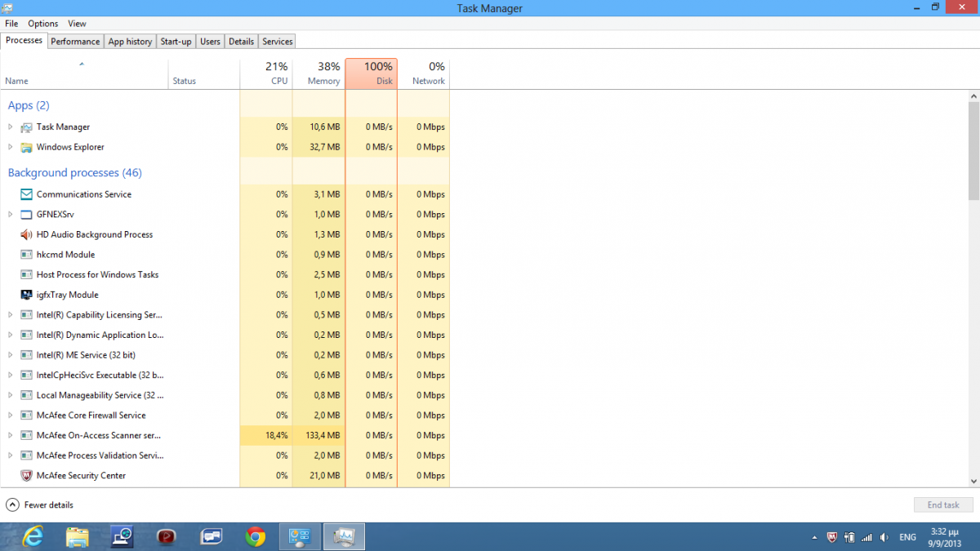The image size is (980, 551).
Task: Select the HD Audio Background Process name
Action: pyautogui.click(x=95, y=234)
